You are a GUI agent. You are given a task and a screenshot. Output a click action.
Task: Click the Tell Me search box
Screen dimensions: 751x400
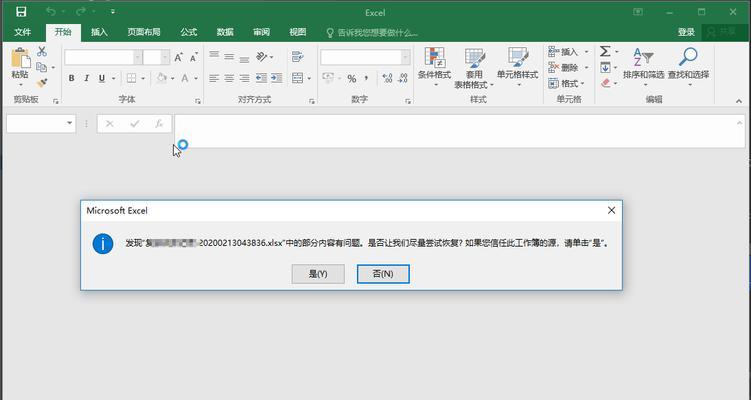372,33
